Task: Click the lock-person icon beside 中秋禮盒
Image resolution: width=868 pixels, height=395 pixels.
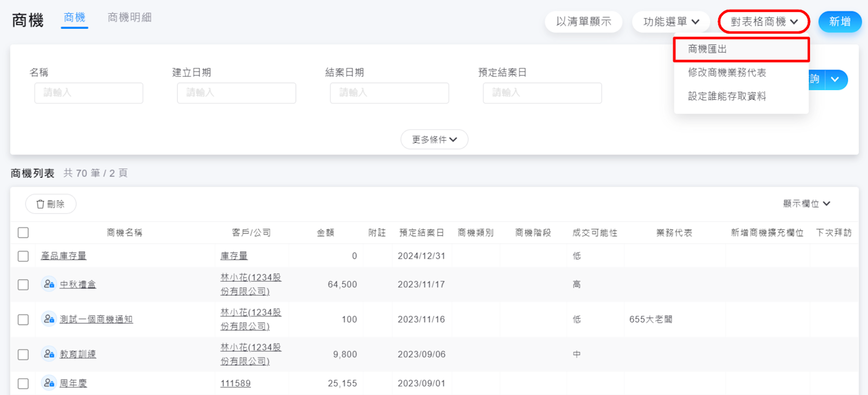Action: 49,284
